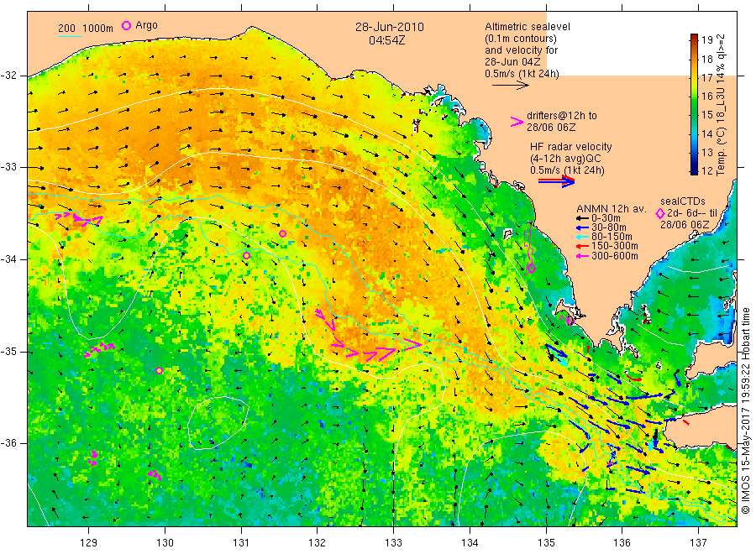Click the 'Argo' legend label

coord(146,25)
